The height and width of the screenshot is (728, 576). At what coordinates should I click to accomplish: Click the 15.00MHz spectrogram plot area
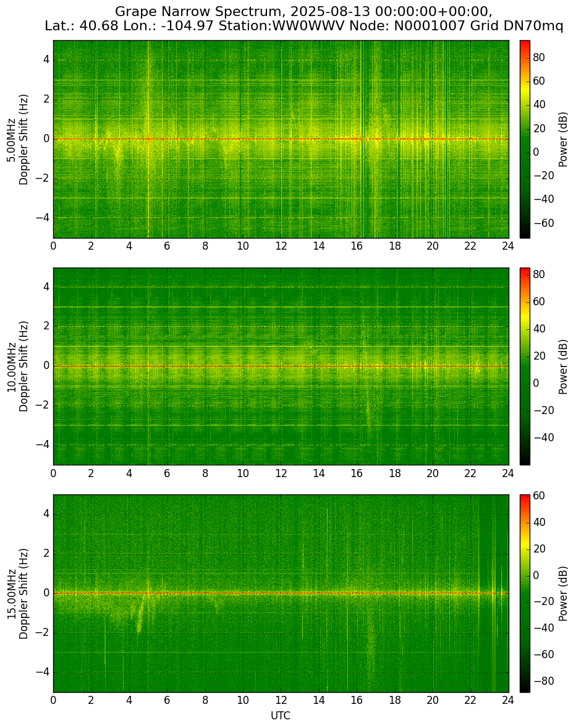[281, 593]
